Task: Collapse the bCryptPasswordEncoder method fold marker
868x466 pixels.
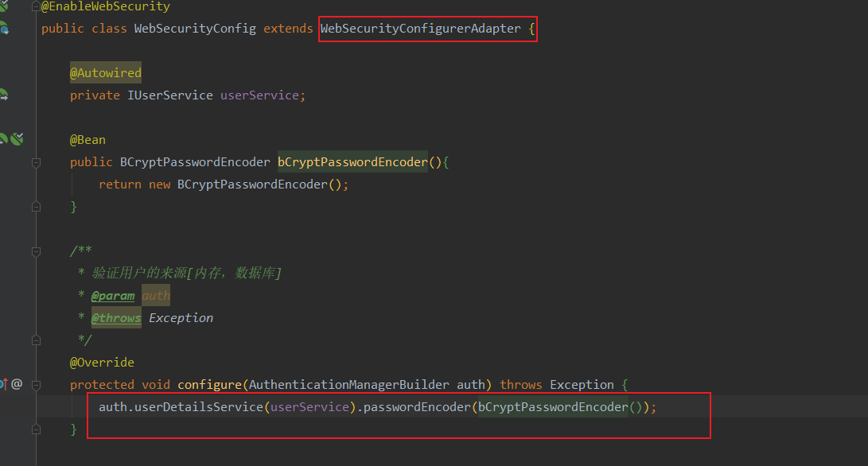Action: point(36,163)
